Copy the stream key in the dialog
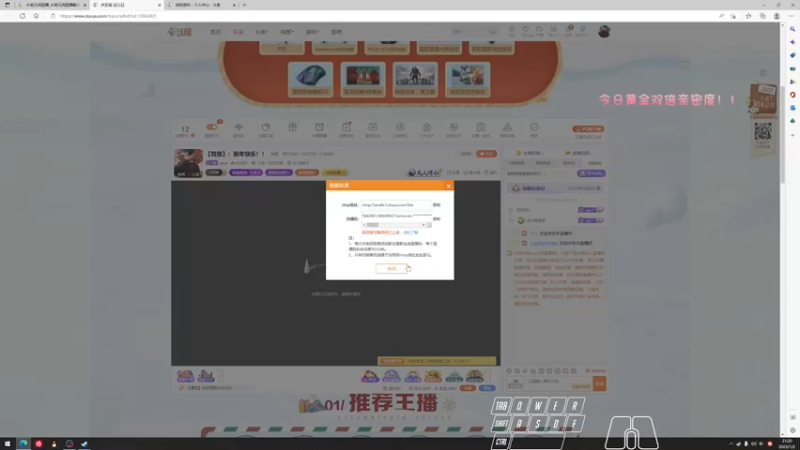800x450 pixels. 436,219
